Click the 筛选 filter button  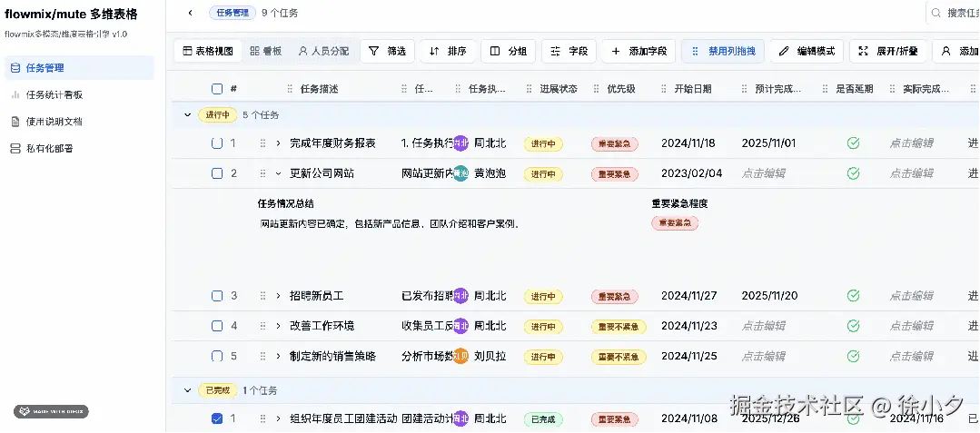point(388,51)
